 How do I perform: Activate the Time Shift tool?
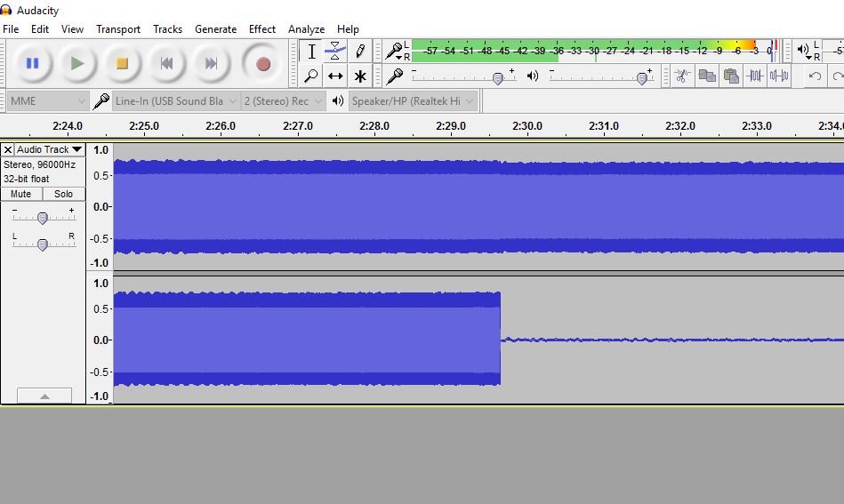(335, 76)
